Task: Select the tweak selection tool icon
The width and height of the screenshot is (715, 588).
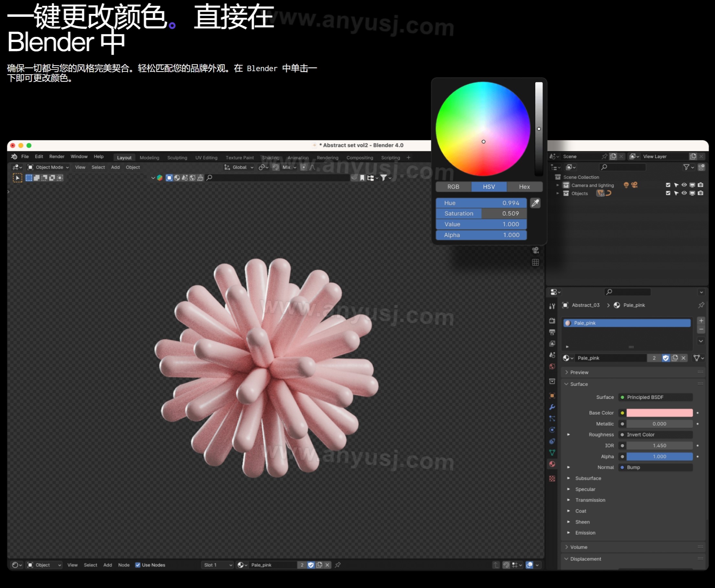Action: 17,178
